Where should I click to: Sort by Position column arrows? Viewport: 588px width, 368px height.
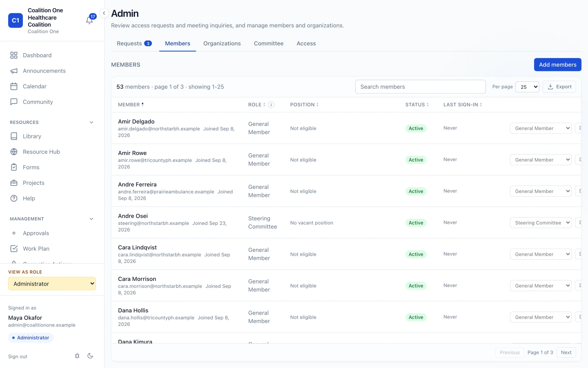pyautogui.click(x=318, y=105)
